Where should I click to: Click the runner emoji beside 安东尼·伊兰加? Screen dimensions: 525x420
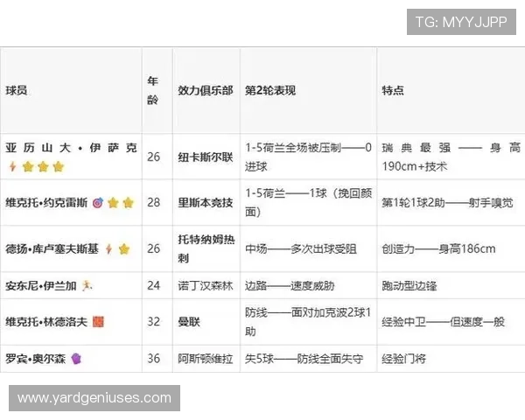tap(87, 286)
